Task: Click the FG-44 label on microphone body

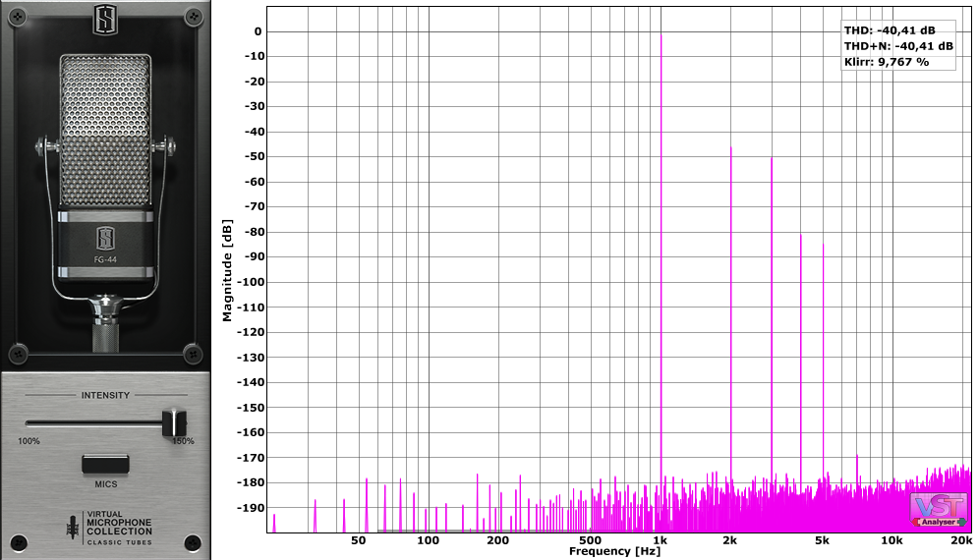Action: (x=105, y=259)
